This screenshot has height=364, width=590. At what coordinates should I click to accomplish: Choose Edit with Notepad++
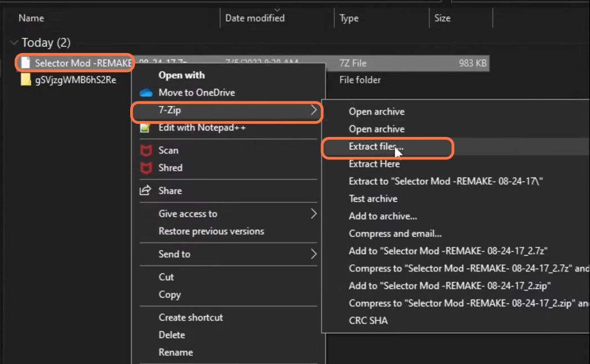(x=202, y=127)
